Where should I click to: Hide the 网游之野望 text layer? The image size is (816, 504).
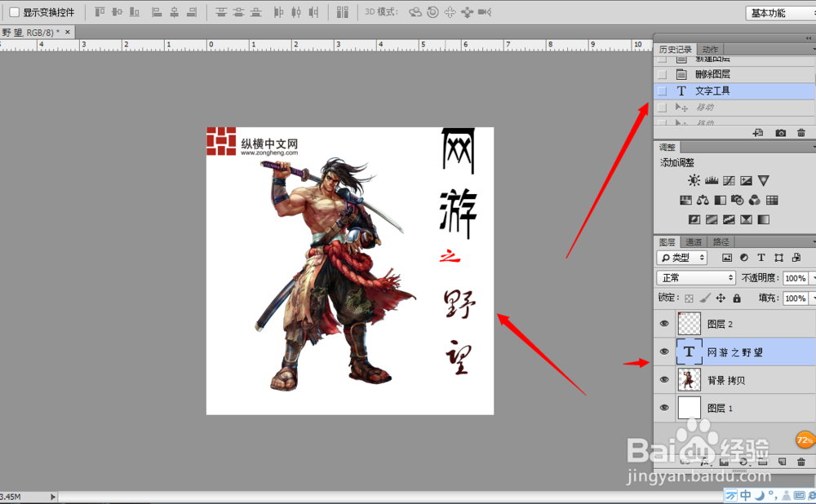(664, 351)
